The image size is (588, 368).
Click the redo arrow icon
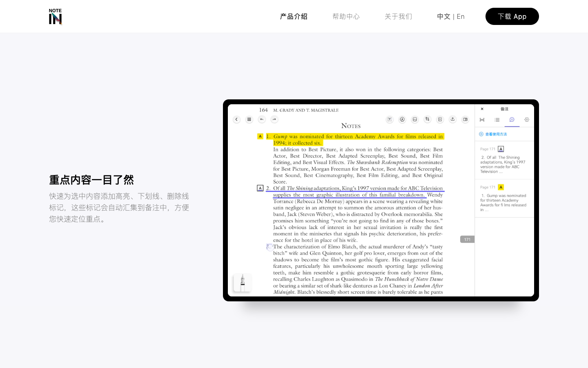click(x=274, y=119)
